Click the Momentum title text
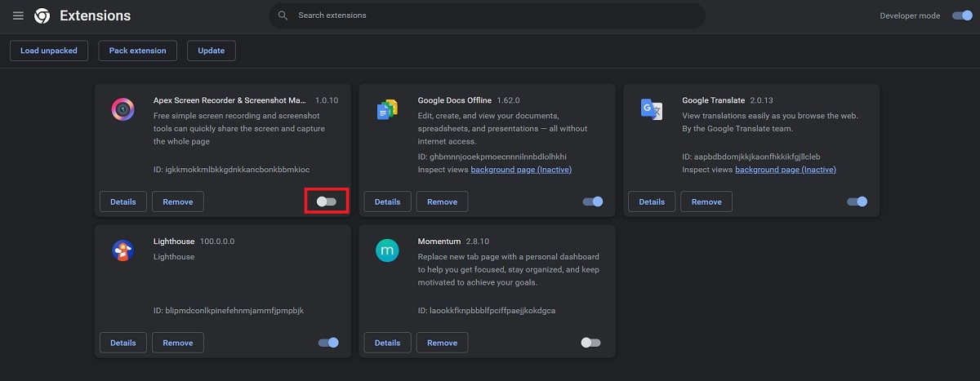Image resolution: width=980 pixels, height=381 pixels. click(439, 241)
